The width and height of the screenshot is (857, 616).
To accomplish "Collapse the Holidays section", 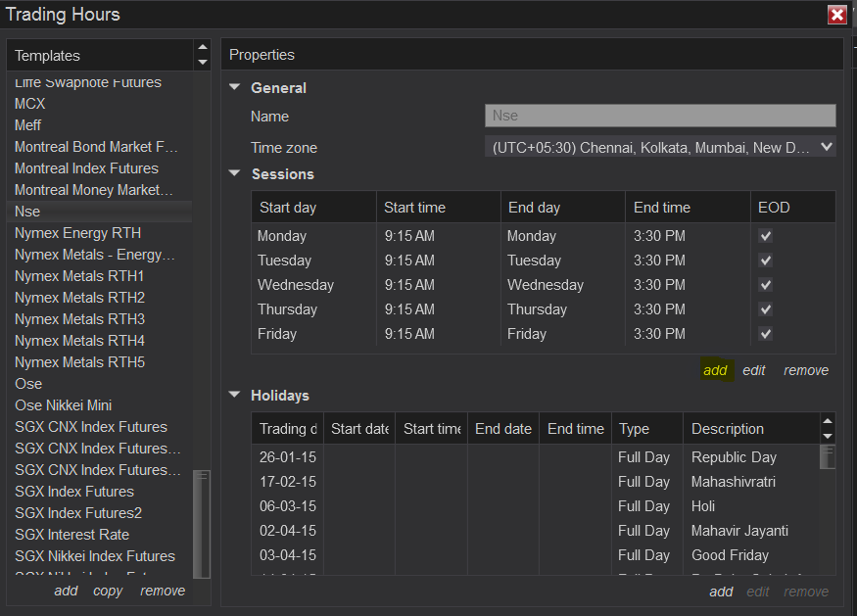I will point(235,395).
